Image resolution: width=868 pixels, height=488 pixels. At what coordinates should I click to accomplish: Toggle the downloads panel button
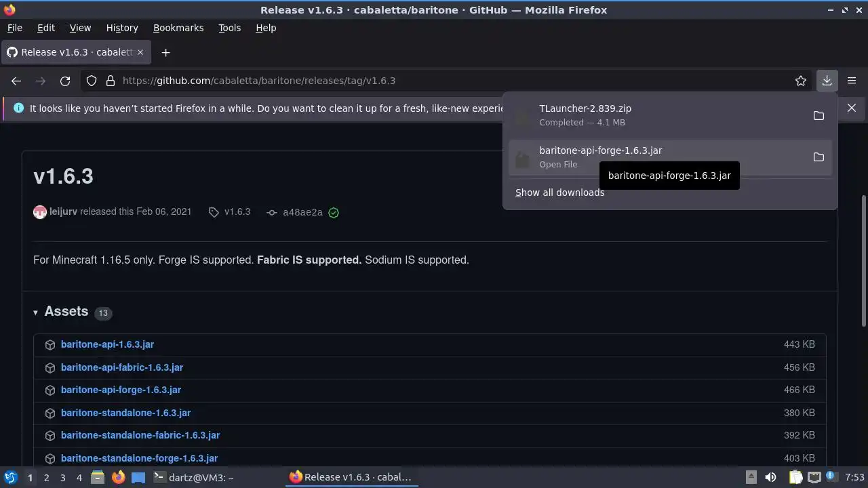point(827,81)
